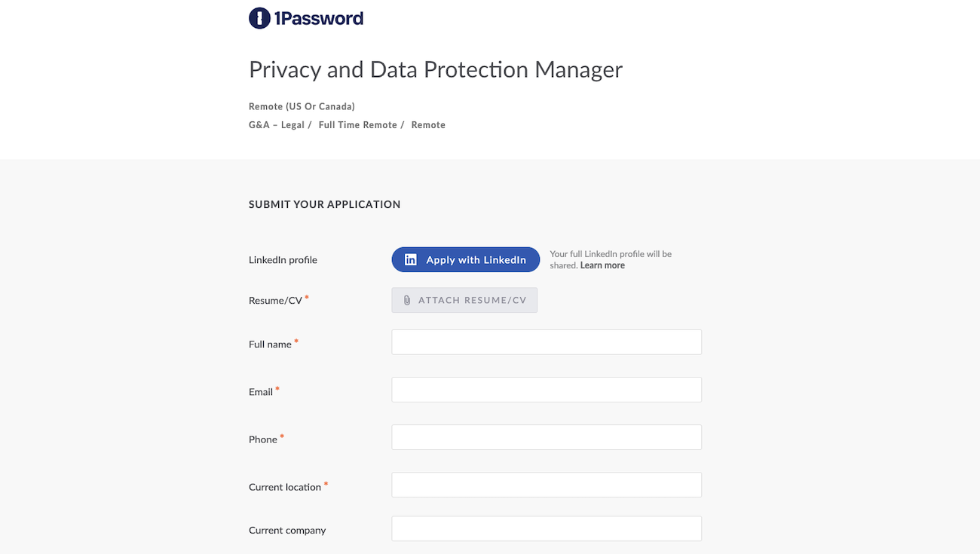Click the Privacy and Data Protection Manager title

[435, 69]
